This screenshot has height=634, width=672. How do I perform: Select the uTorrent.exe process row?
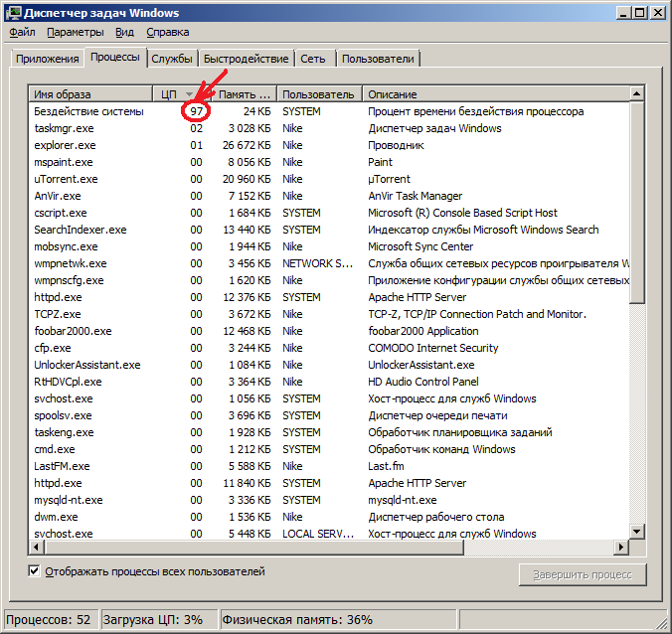click(x=66, y=179)
